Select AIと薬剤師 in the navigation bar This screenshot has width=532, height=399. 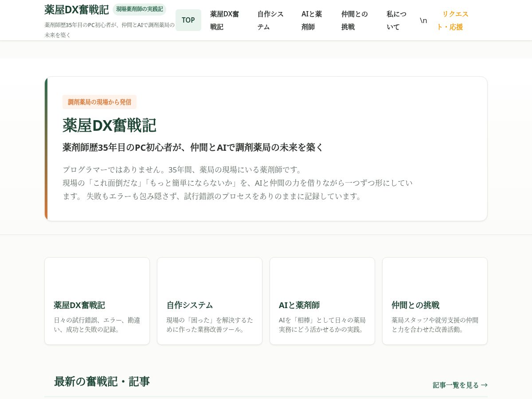pos(313,20)
